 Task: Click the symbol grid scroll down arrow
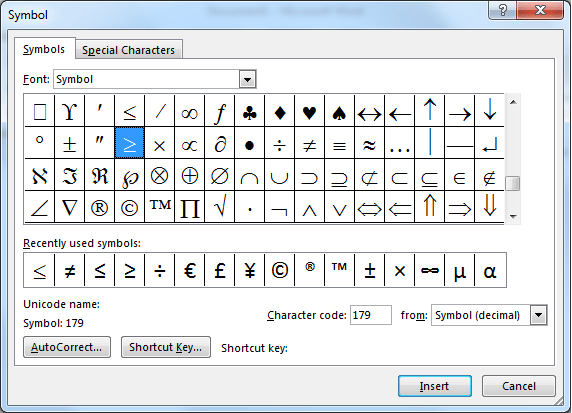pyautogui.click(x=513, y=216)
